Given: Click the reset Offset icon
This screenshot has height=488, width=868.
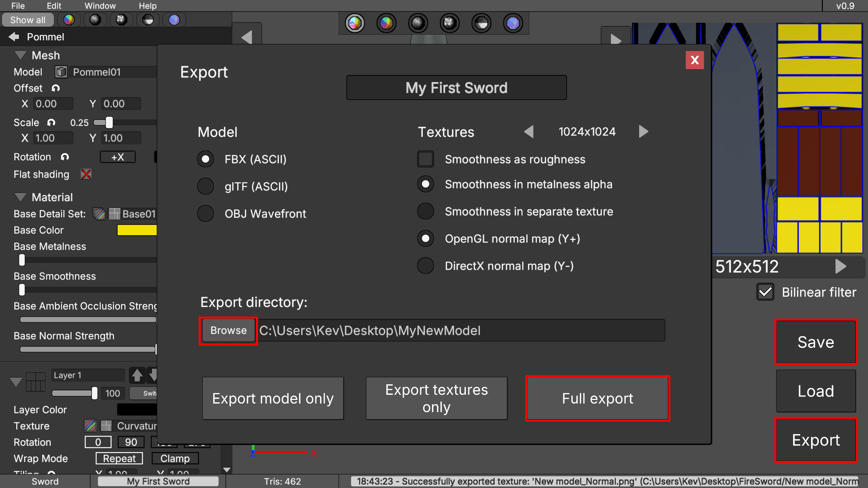Looking at the screenshot, I should click(x=56, y=88).
